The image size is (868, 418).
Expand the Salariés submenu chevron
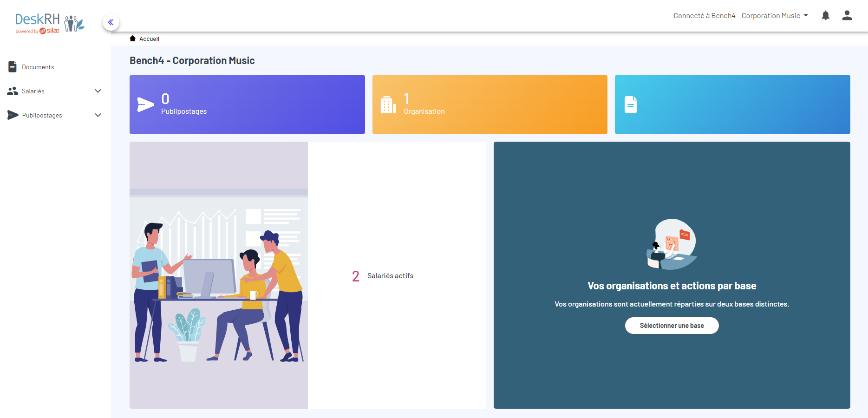[x=98, y=91]
